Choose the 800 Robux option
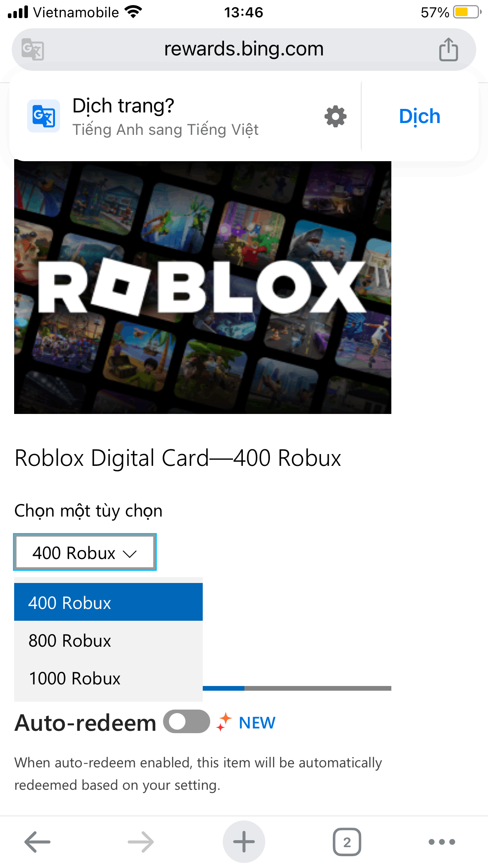Screen dimensions: 488x868 pyautogui.click(x=108, y=640)
